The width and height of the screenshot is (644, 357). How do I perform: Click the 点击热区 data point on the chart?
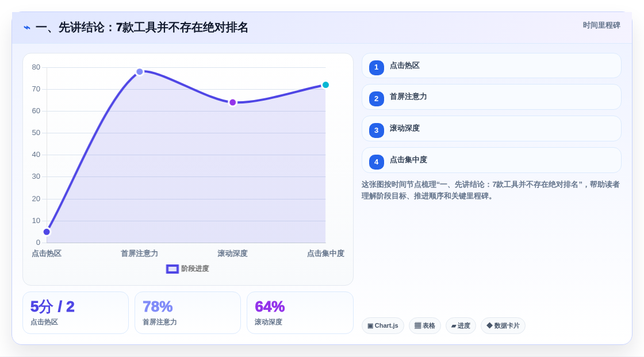(x=47, y=232)
